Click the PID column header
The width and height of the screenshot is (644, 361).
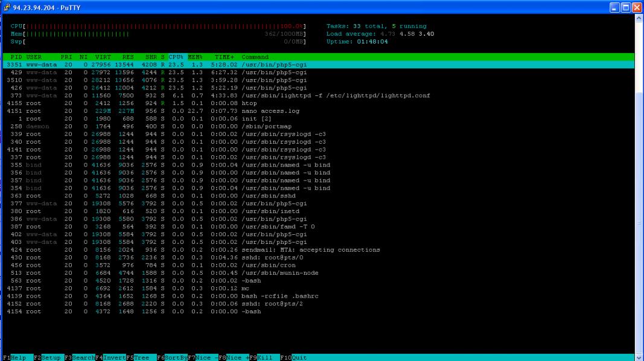pyautogui.click(x=16, y=57)
